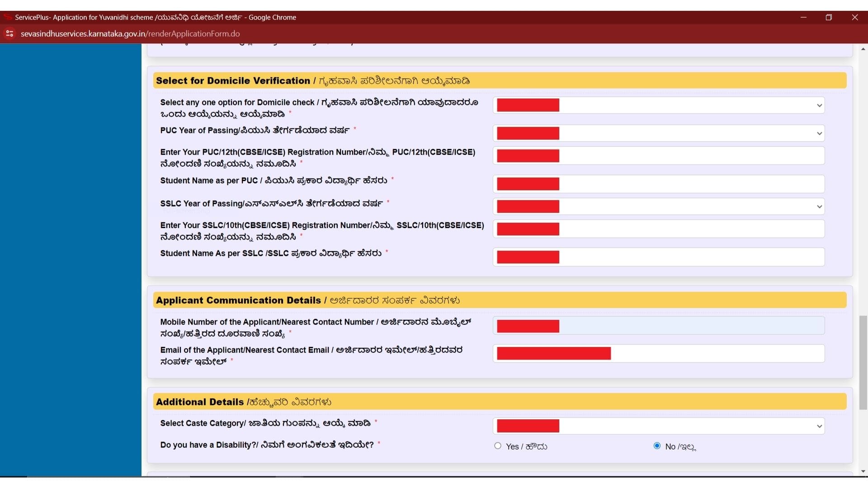Viewport: 868px width, 488px height.
Task: Open the Domicile check option dropdown
Action: tap(658, 105)
